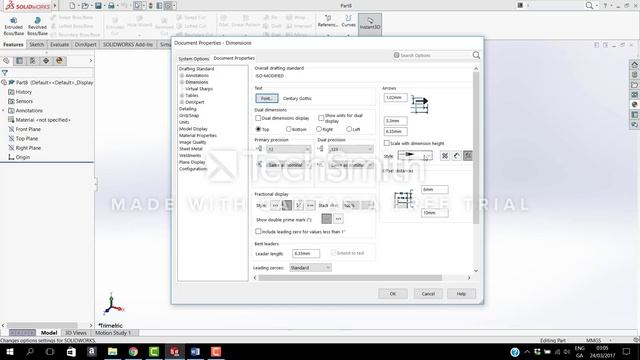Enable Dual dimensions display checkbox
Screen dimensions: 640x360
point(258,118)
